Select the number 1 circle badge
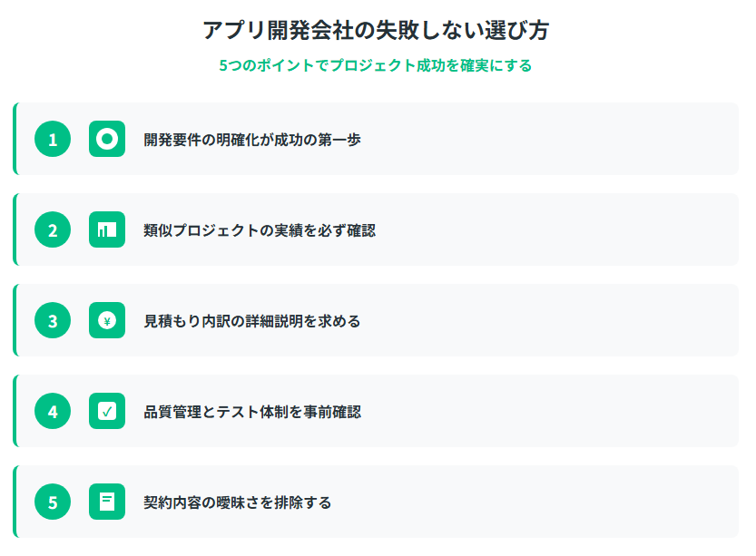The image size is (756, 556). tap(53, 139)
